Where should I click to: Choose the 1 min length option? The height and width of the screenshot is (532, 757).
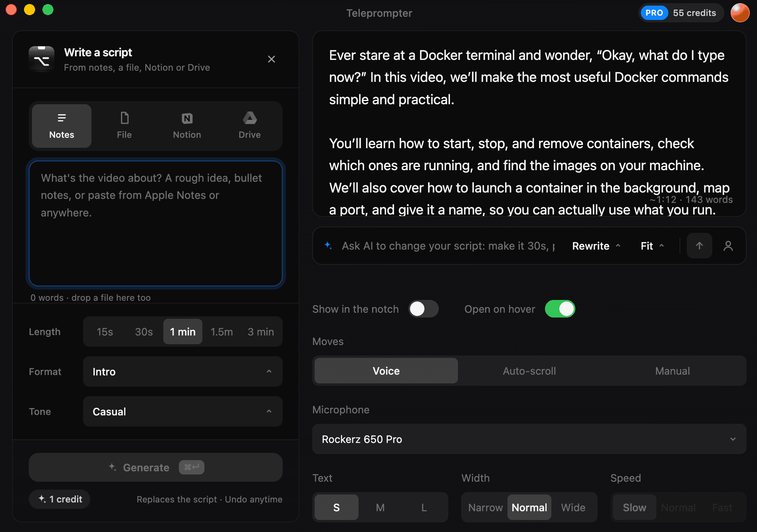tap(183, 332)
